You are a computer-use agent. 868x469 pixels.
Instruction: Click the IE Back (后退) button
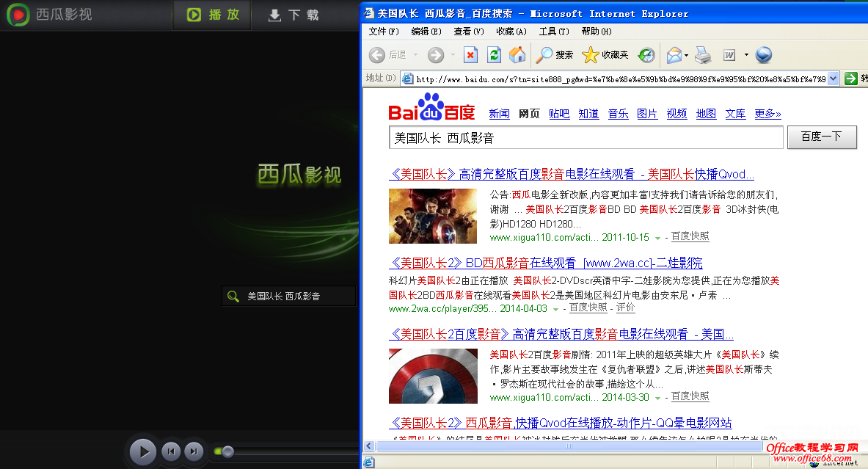click(387, 55)
